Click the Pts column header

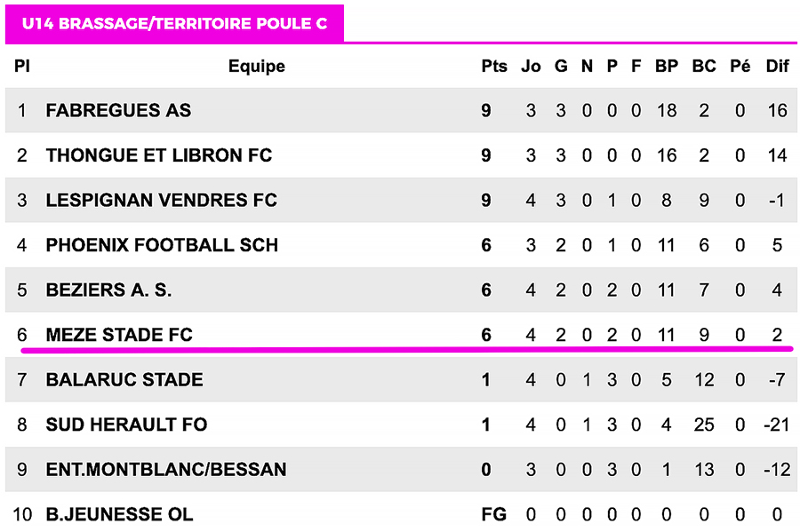[493, 67]
